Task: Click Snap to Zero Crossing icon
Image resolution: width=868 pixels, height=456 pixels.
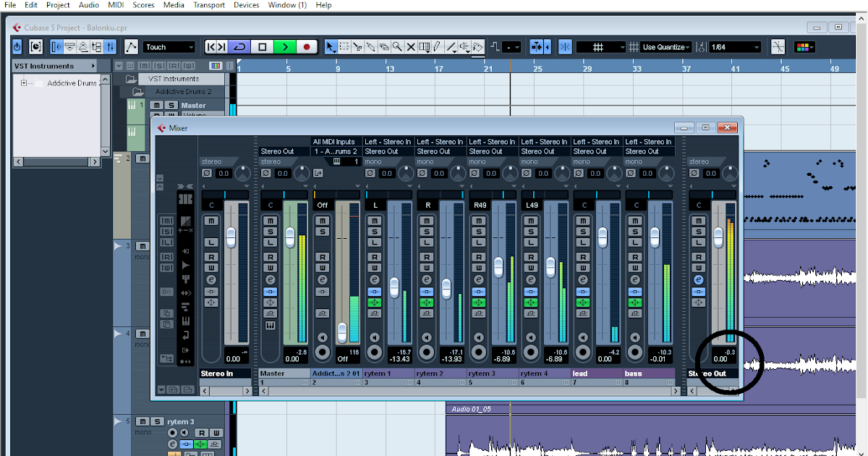Action: tap(778, 47)
